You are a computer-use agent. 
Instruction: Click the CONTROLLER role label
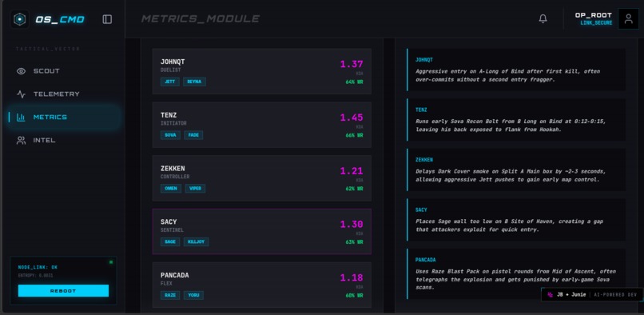(175, 177)
